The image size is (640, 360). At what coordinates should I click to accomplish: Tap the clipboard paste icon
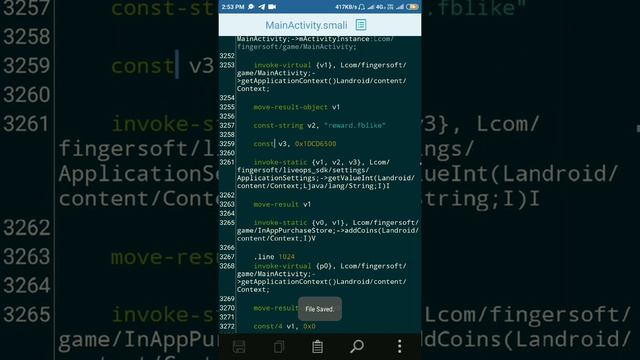318,347
